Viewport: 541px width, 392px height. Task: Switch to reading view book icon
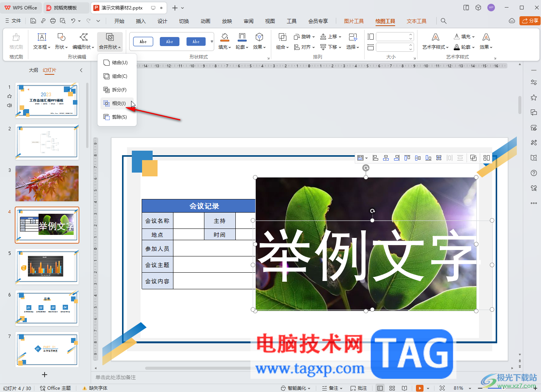pos(405,388)
